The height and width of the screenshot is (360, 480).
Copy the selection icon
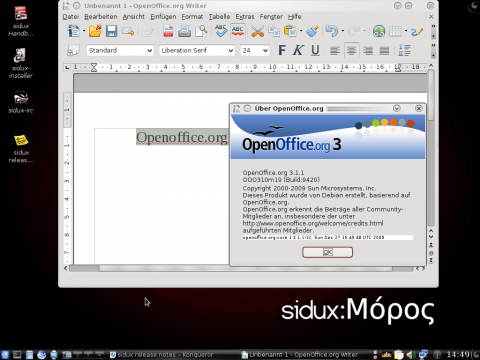274,31
